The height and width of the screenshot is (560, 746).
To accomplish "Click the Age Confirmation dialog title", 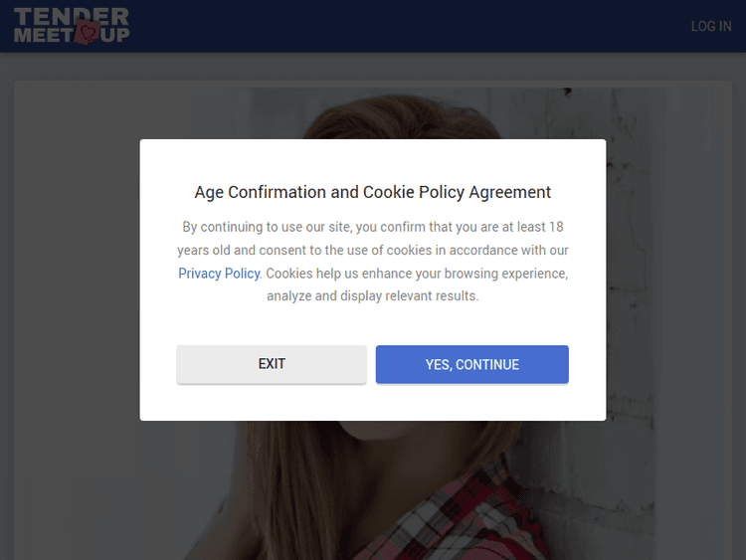I will [x=372, y=192].
